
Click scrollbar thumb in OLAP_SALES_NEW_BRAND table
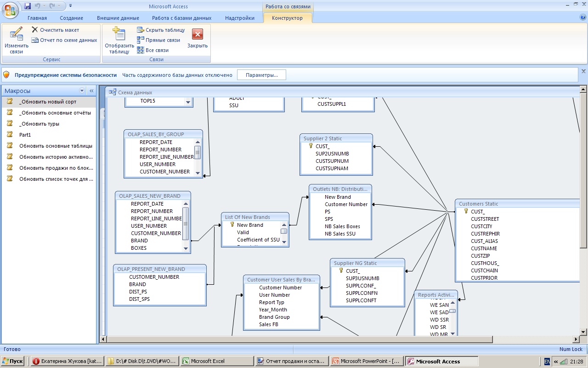[x=186, y=223]
